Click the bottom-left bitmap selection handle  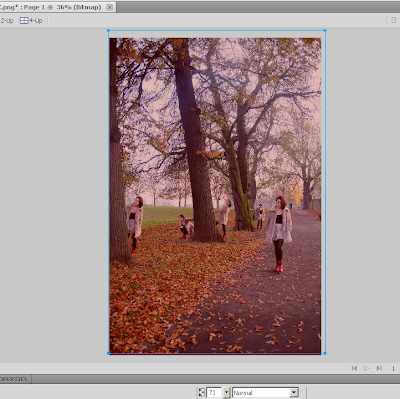(x=108, y=353)
